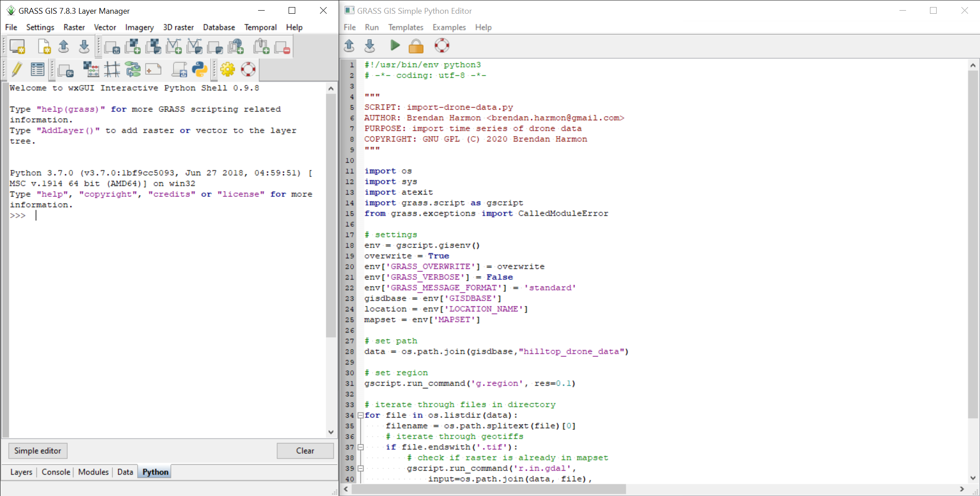980x496 pixels.
Task: Collapse the if-block fold on line 37
Action: coord(361,447)
